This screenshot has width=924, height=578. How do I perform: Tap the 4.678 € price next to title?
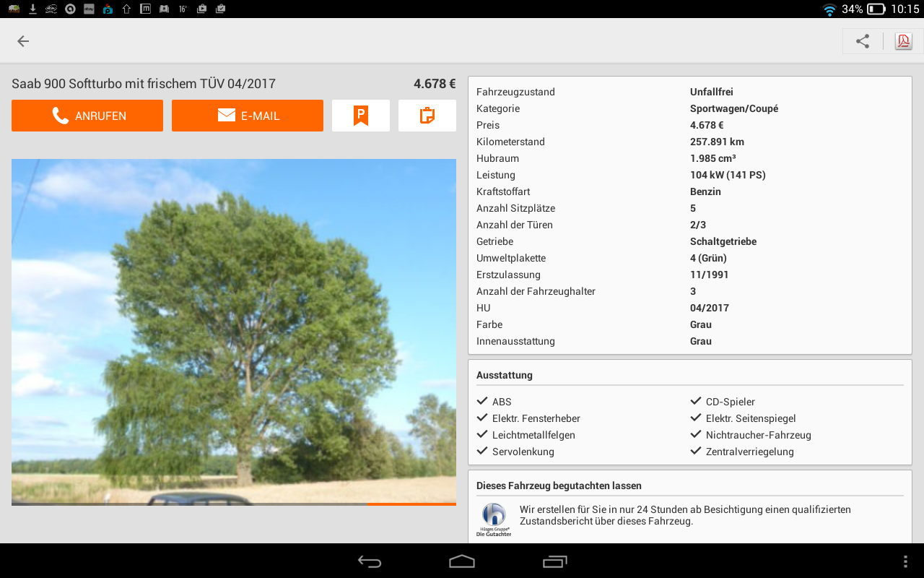tap(435, 84)
